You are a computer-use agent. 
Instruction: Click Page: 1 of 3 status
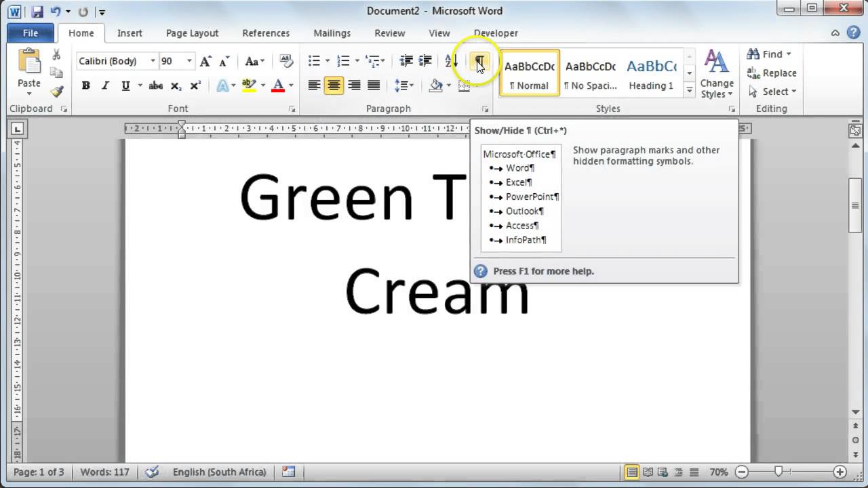coord(39,472)
